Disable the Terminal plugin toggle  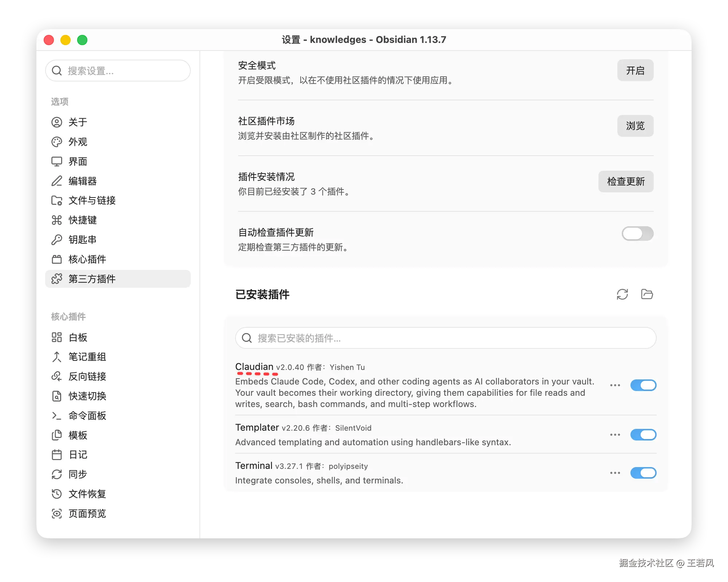tap(644, 473)
